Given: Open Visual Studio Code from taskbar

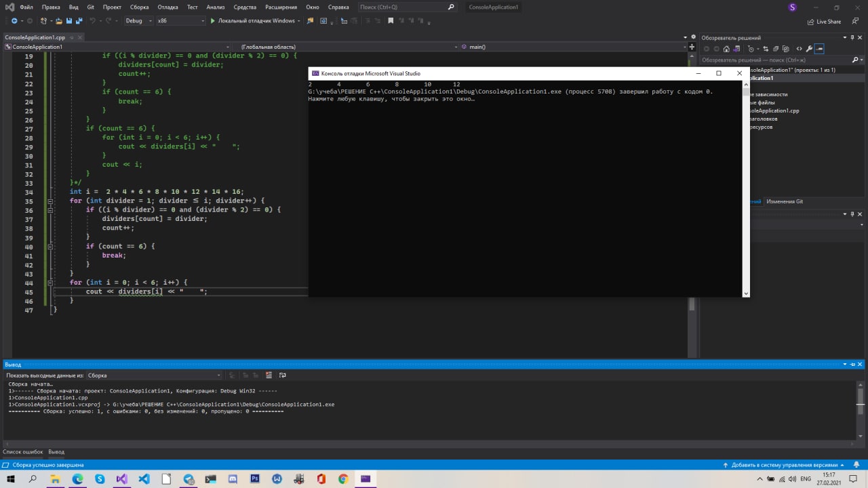Looking at the screenshot, I should [144, 479].
